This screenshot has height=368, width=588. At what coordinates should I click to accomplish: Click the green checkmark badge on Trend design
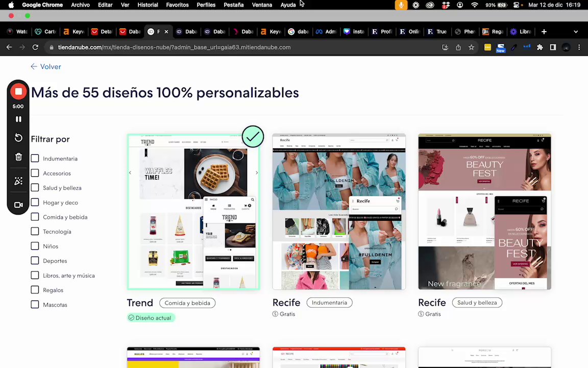(x=253, y=136)
